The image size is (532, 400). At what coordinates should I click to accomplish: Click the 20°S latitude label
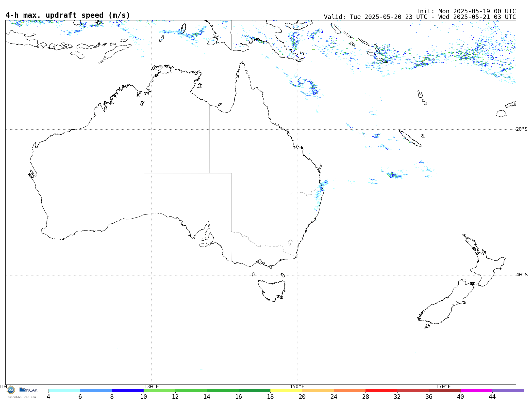522,129
